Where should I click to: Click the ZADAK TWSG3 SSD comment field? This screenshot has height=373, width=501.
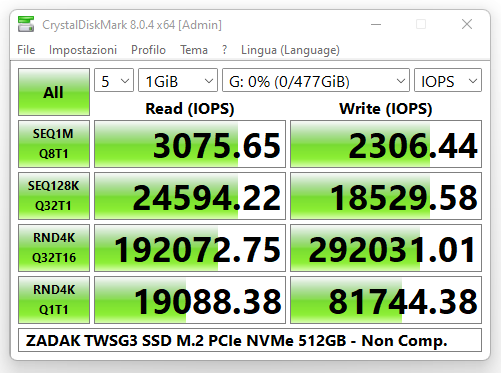click(x=250, y=340)
